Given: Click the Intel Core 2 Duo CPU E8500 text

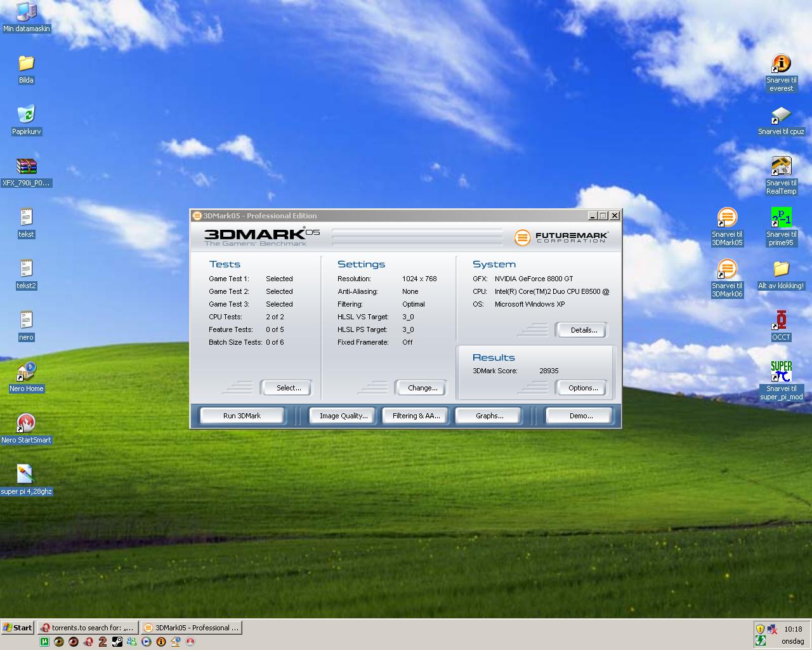Looking at the screenshot, I should [x=552, y=291].
